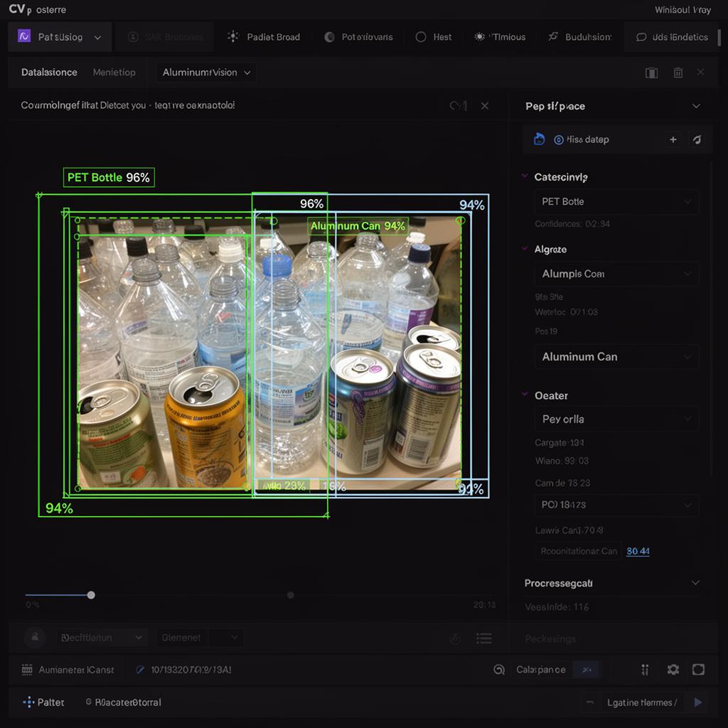Click the PET Bottle 96% label
This screenshot has width=728, height=728.
(109, 177)
